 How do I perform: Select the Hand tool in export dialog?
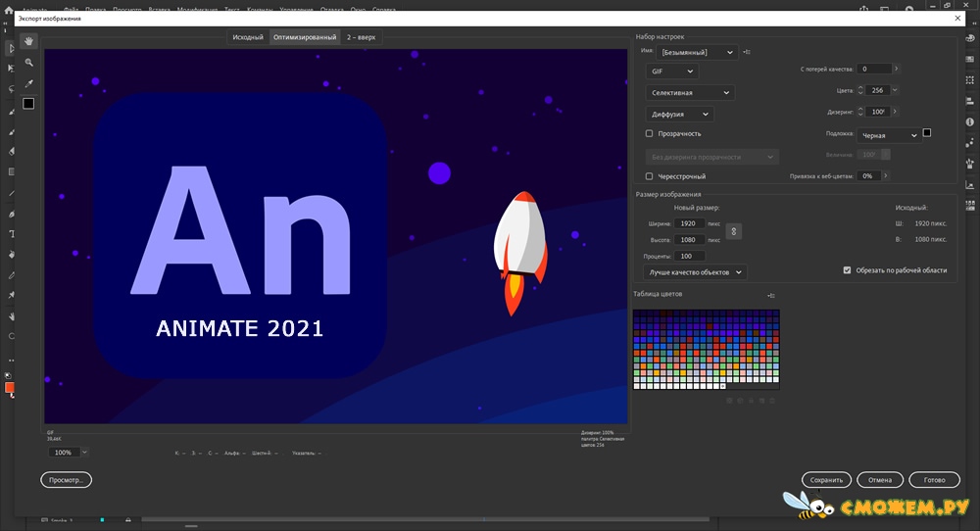[28, 41]
